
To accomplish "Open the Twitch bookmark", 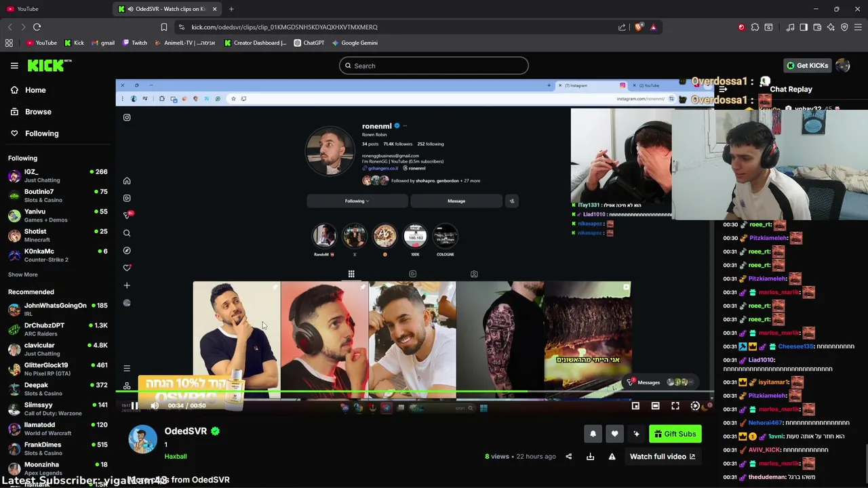I will click(135, 43).
